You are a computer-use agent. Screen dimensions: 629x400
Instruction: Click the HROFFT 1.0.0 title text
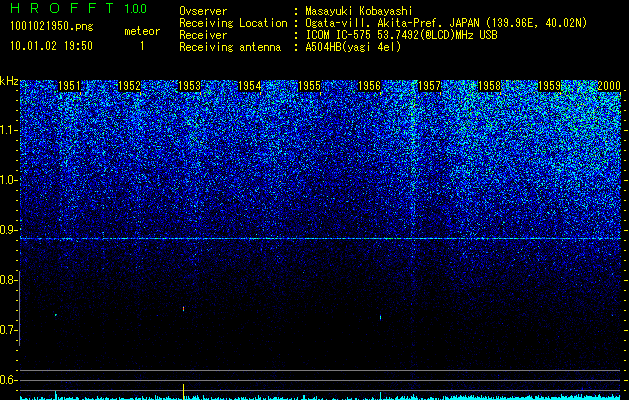pos(78,8)
